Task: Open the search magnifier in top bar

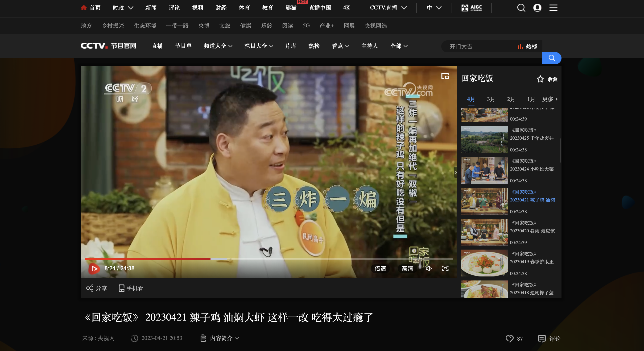Action: click(521, 8)
